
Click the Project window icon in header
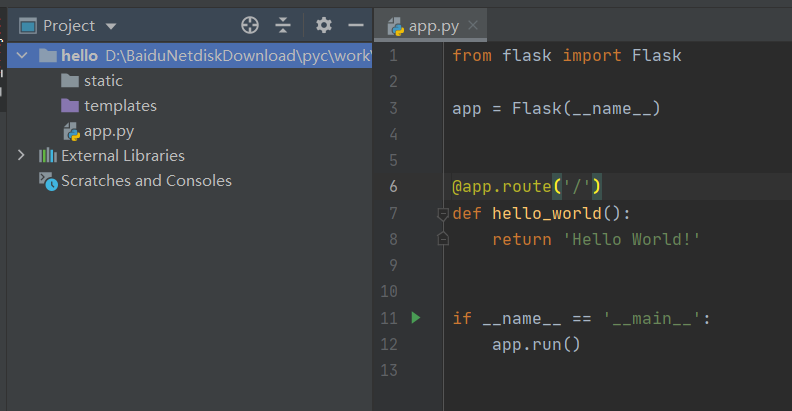[x=28, y=26]
